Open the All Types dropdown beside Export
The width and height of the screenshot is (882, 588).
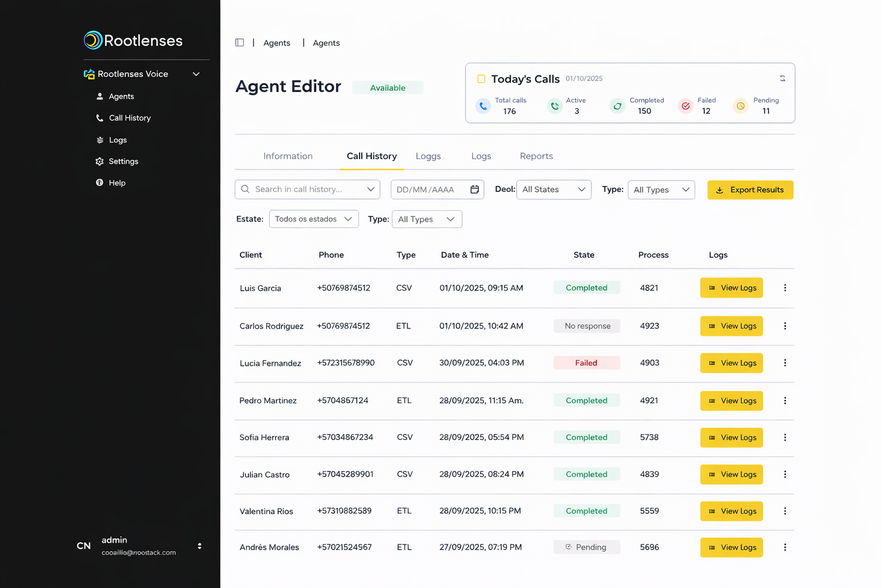661,189
